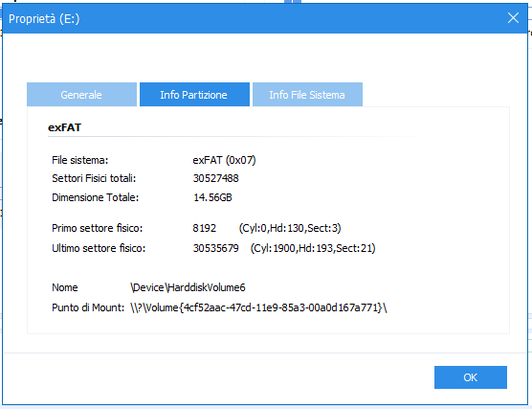This screenshot has height=409, width=532.
Task: Click the Settori Fisici totali label
Action: tap(94, 178)
